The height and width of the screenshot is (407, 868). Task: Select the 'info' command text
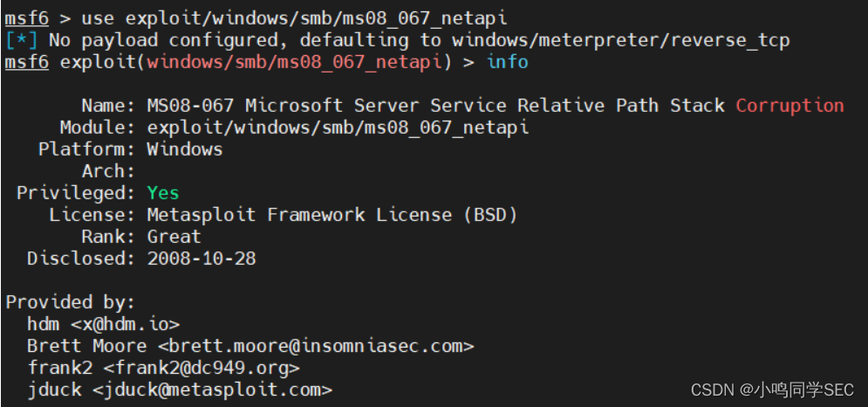(x=508, y=62)
